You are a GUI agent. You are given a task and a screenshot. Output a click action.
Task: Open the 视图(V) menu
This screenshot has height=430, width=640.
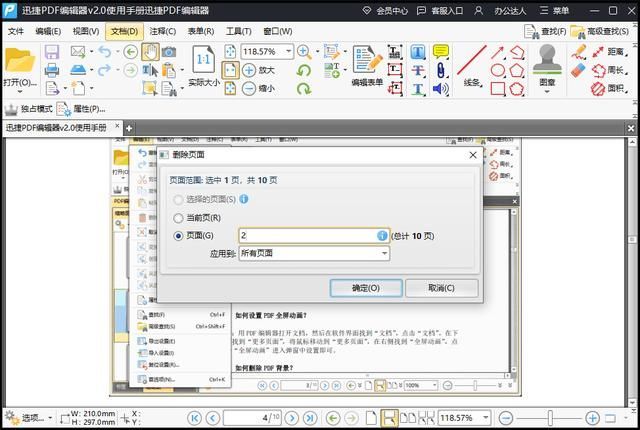pyautogui.click(x=86, y=31)
